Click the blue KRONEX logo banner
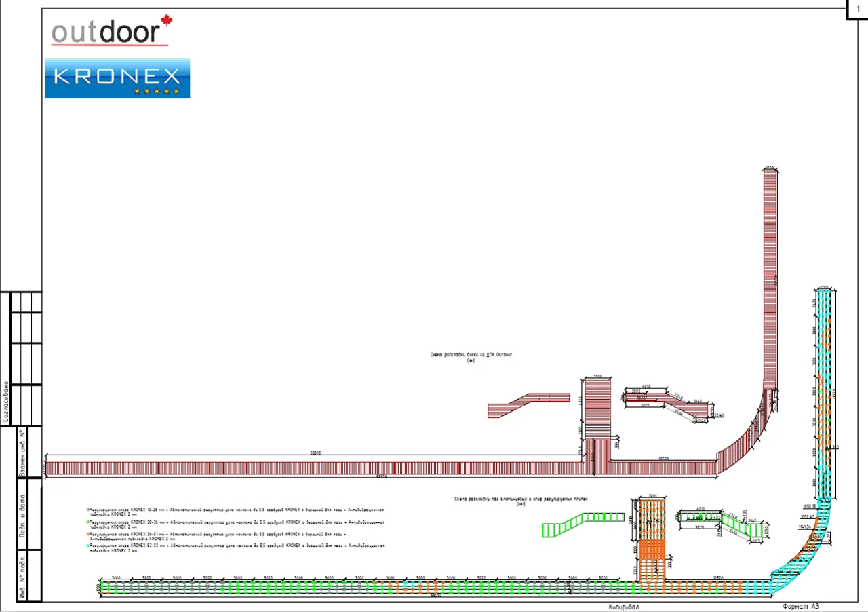The height and width of the screenshot is (612, 868). (x=117, y=78)
